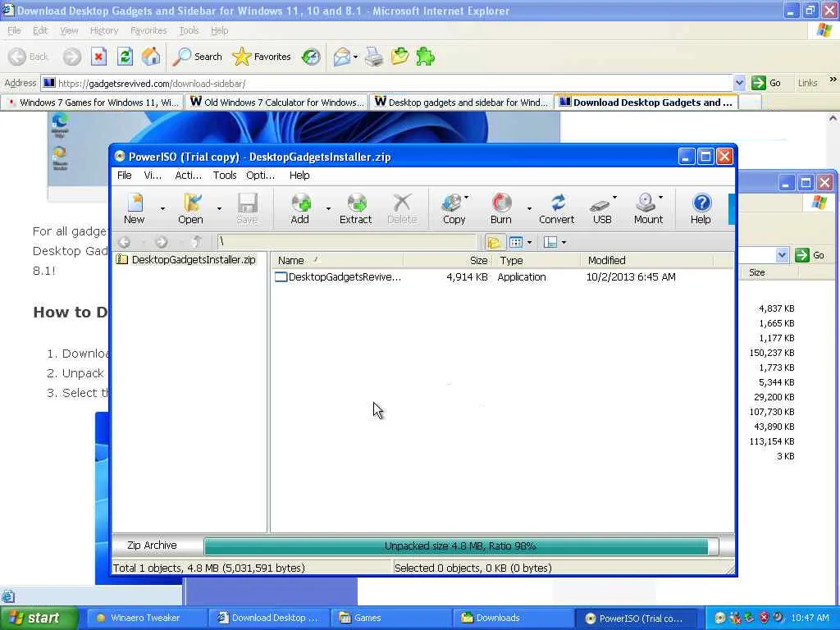Open the Tools menu in PowerISO
The width and height of the screenshot is (840, 630).
[225, 176]
